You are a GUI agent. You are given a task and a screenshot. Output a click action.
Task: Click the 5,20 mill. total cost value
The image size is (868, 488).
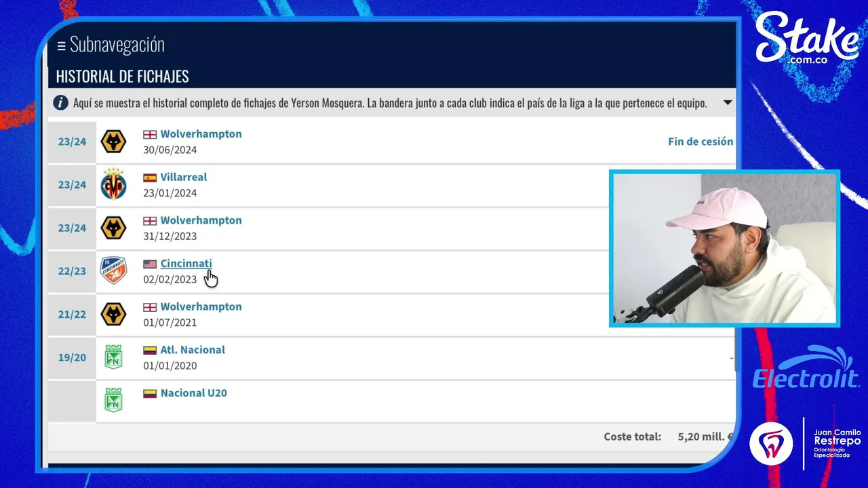(x=705, y=436)
